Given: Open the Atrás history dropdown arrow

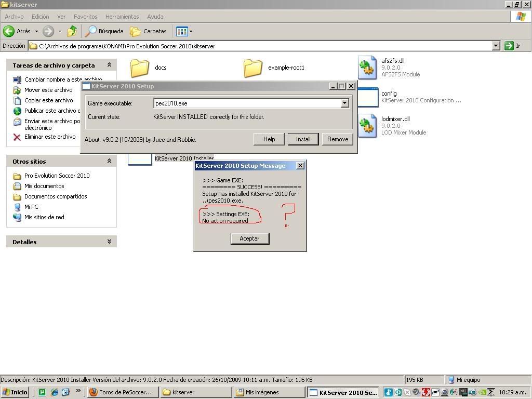Looking at the screenshot, I should (36, 31).
